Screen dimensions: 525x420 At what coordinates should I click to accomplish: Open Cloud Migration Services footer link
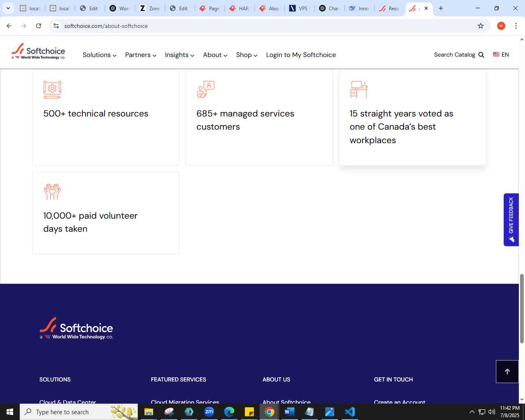tap(185, 402)
